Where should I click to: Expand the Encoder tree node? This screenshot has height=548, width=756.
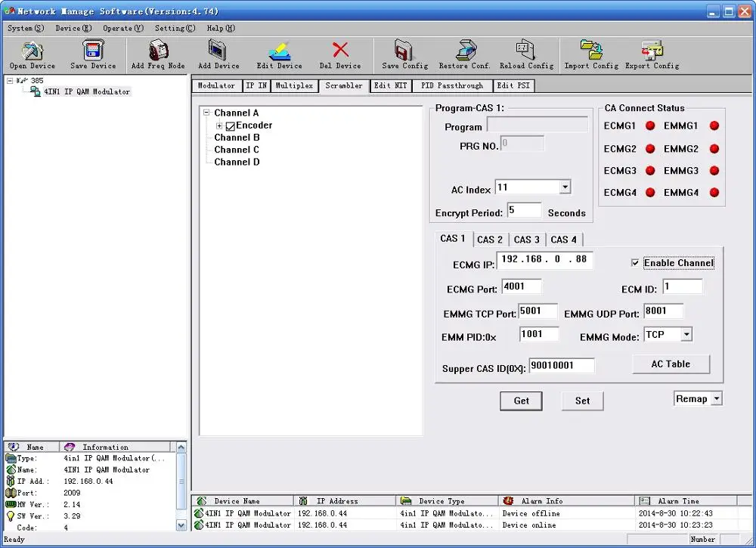pos(219,125)
